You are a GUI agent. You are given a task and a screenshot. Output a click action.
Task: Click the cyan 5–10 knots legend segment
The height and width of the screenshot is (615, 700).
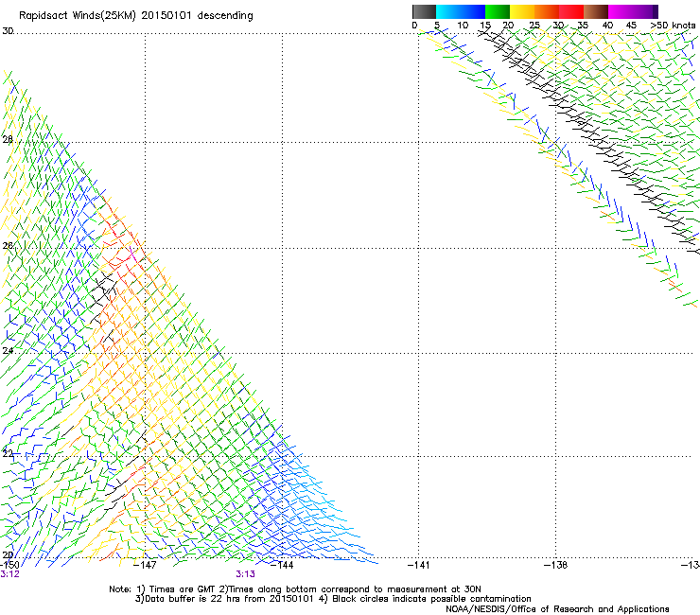point(448,11)
